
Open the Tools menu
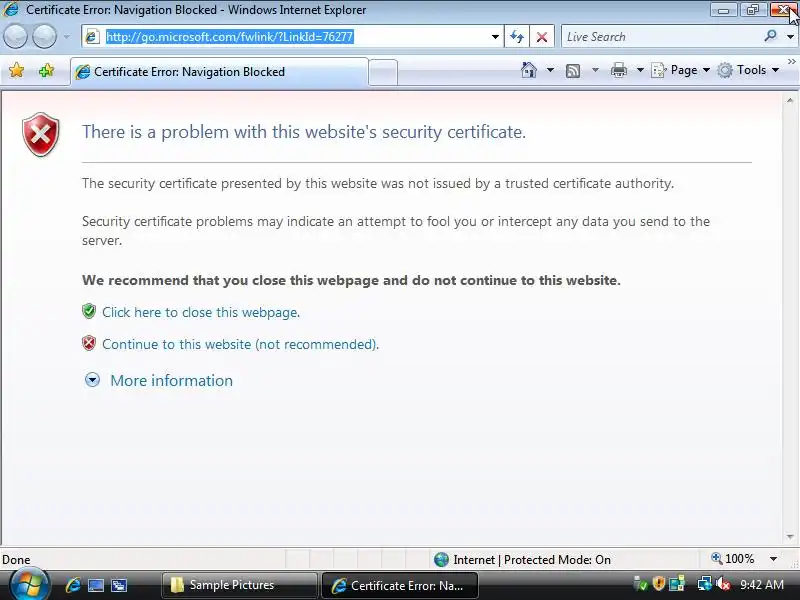point(748,70)
